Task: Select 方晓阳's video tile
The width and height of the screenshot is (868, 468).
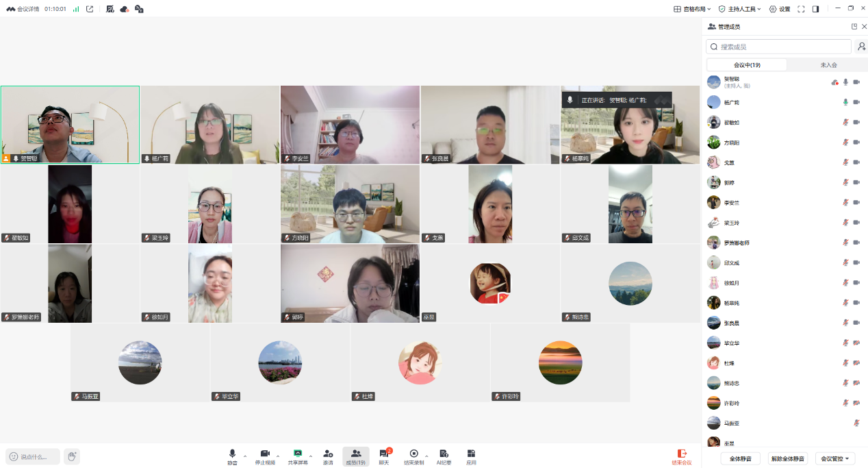Action: click(350, 204)
